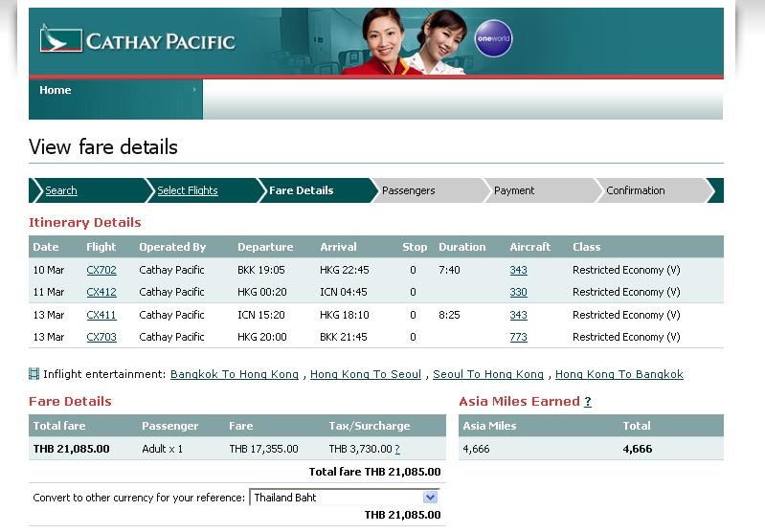Click the Class column header

click(x=586, y=247)
